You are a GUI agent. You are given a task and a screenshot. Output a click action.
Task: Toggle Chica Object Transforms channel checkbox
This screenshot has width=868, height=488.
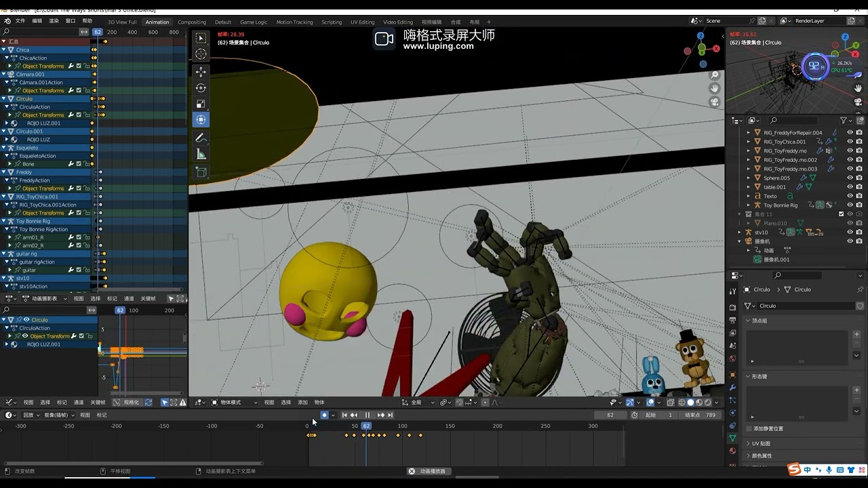(79, 66)
